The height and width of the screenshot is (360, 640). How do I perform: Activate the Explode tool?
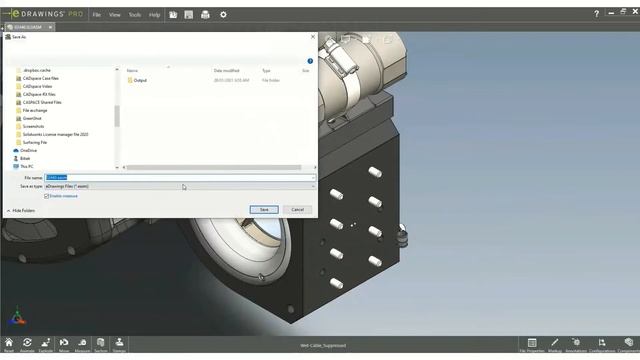click(x=46, y=344)
